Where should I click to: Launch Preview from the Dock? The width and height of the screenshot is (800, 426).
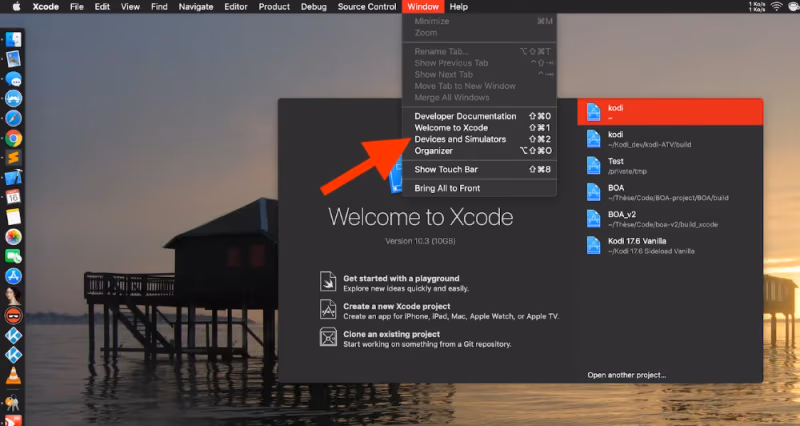13,59
